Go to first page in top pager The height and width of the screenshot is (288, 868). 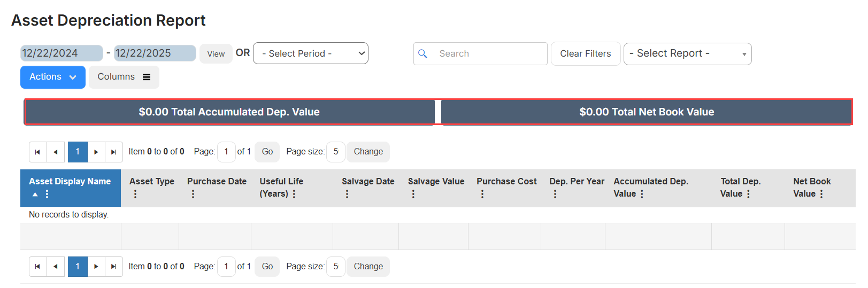[x=37, y=152]
